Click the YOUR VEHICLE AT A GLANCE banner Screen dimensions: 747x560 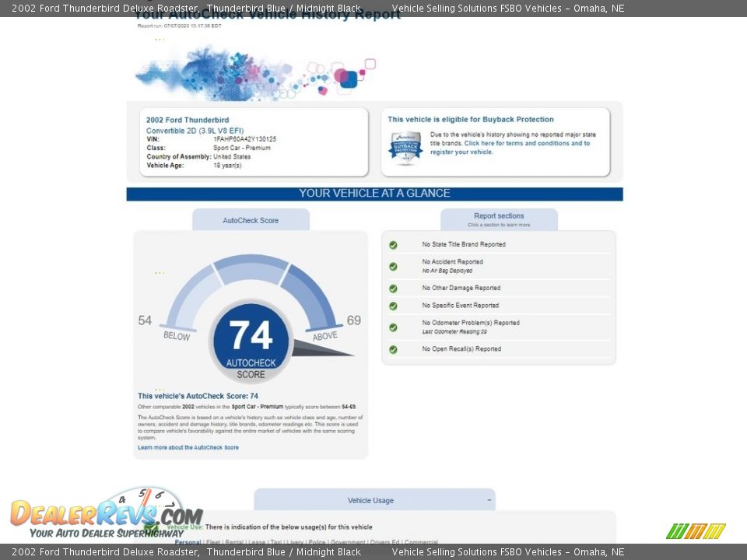(374, 194)
